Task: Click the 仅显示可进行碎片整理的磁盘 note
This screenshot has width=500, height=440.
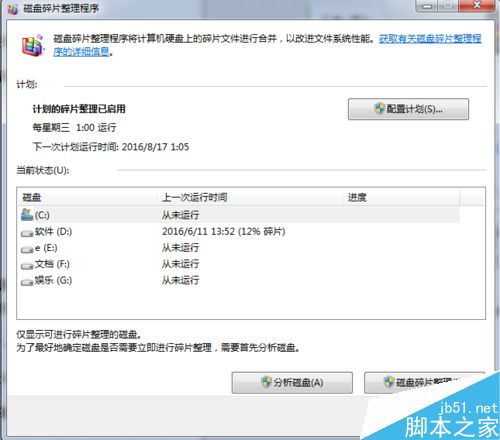Action: tap(79, 334)
